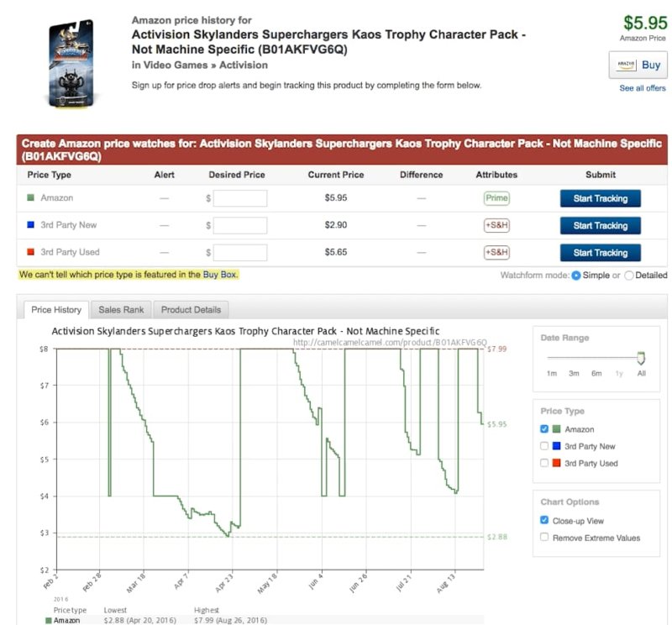Click the product title heading
Viewport: 672px width, 625px height.
328,42
